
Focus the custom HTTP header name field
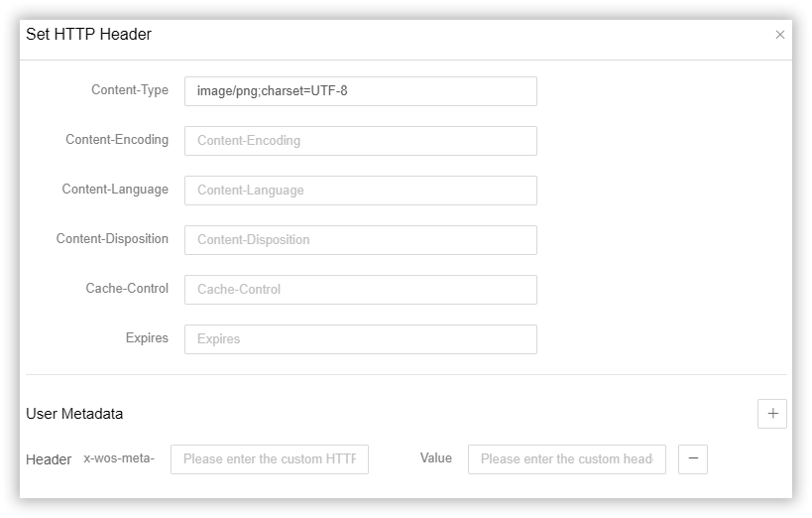click(269, 459)
